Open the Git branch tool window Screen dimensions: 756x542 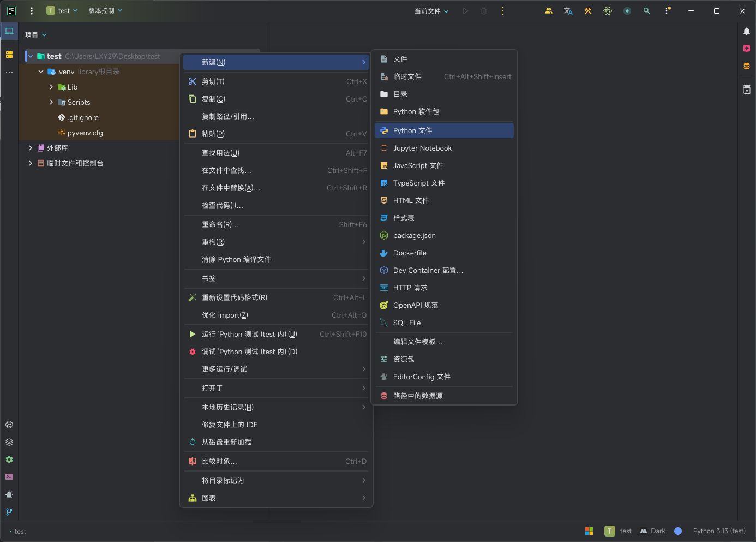(9, 512)
